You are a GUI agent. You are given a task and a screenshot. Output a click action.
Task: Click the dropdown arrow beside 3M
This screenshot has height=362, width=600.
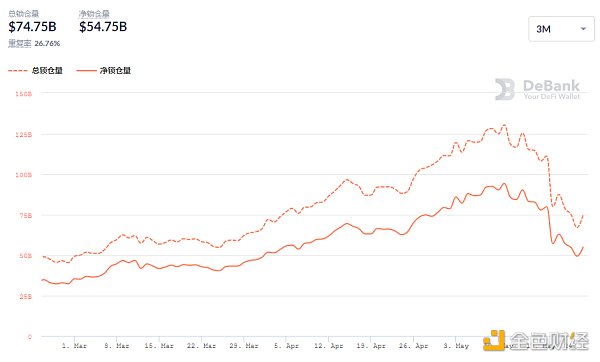click(x=583, y=29)
